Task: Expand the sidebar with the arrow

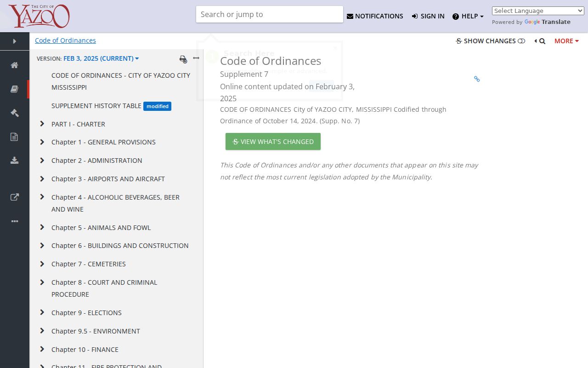Action: coord(15,41)
